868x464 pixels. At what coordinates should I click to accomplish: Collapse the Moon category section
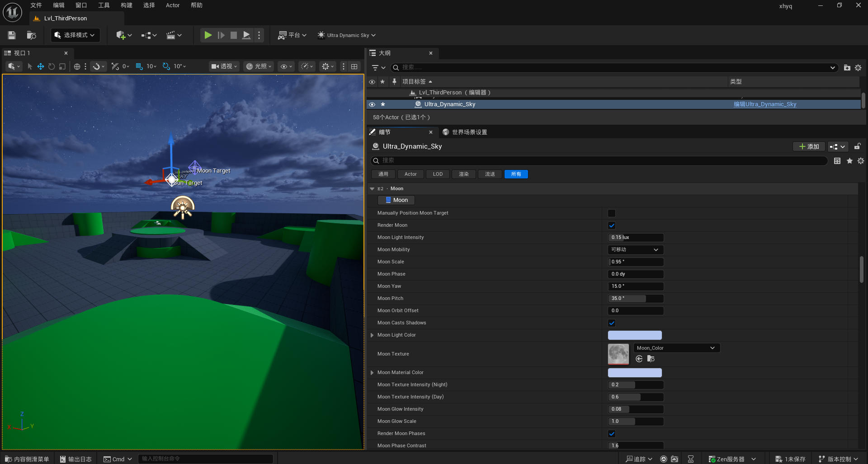pyautogui.click(x=372, y=189)
